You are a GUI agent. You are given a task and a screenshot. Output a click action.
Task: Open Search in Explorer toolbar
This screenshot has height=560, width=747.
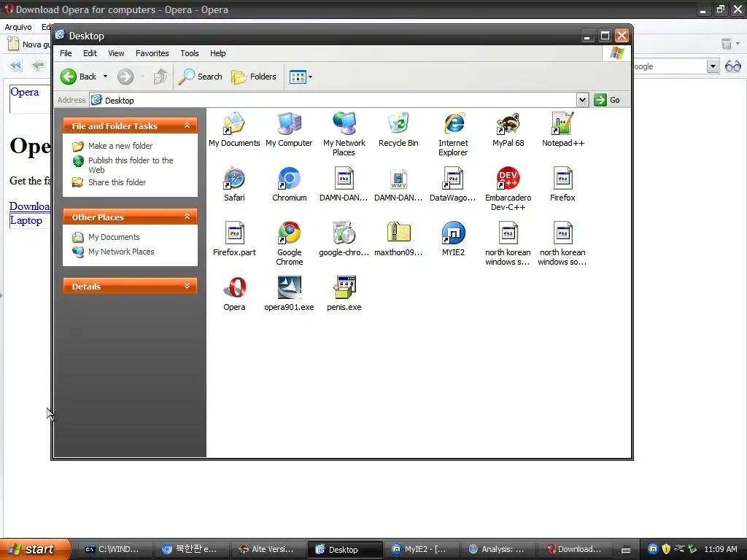click(200, 77)
